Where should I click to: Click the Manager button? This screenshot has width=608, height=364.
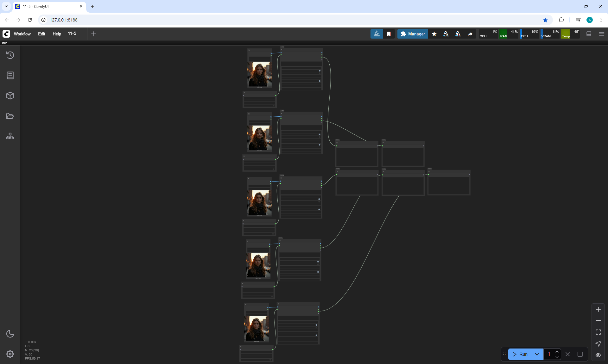point(413,34)
